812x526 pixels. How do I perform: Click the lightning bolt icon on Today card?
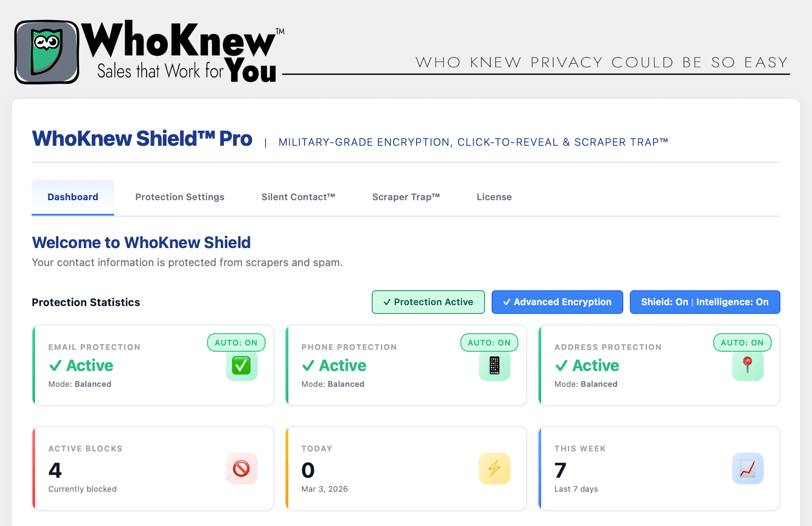(x=495, y=468)
